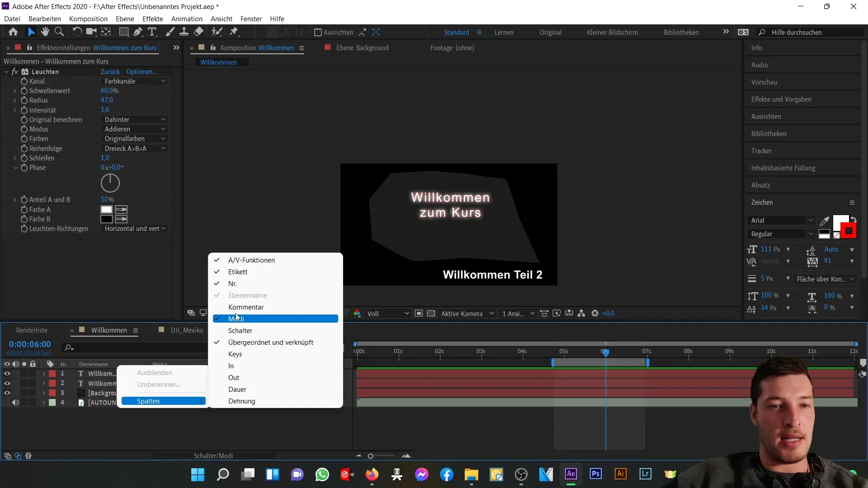Click the Vorschau panel icon on right
Screen dimensions: 868x488
tap(764, 82)
